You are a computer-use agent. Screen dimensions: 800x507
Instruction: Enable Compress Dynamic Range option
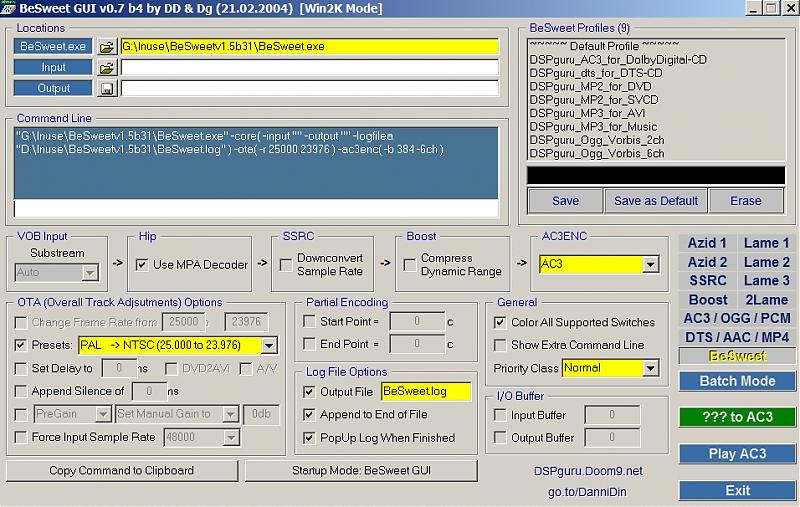point(409,265)
